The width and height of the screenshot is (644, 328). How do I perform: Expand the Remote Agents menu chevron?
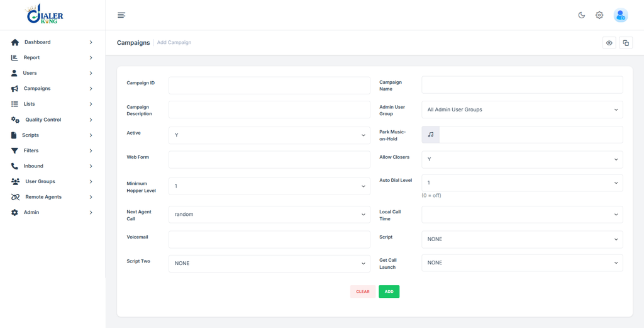point(91,197)
